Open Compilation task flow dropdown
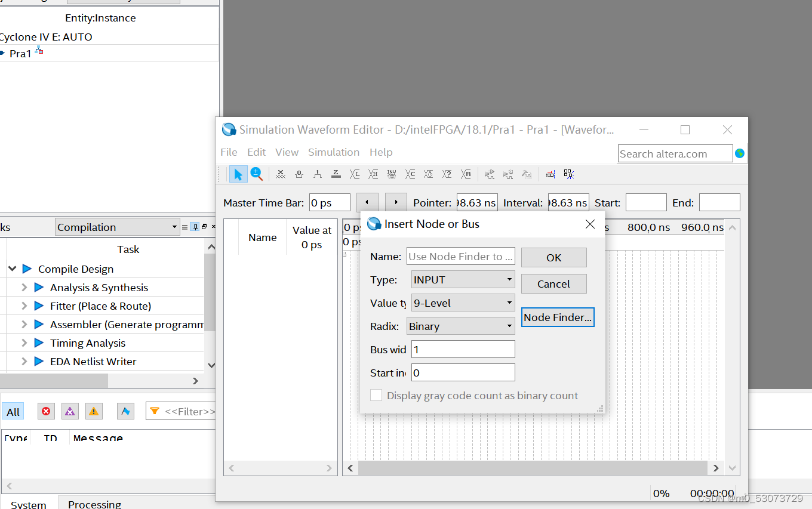The image size is (812, 509). point(117,227)
